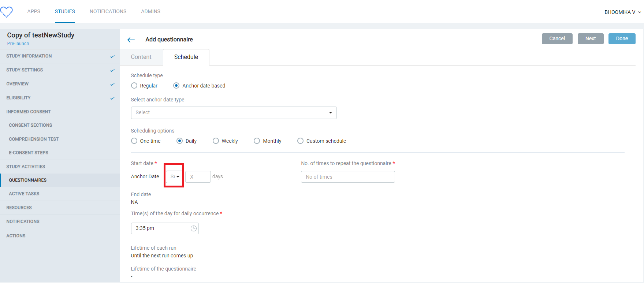
Task: Click the No of times field
Action: pyautogui.click(x=348, y=177)
